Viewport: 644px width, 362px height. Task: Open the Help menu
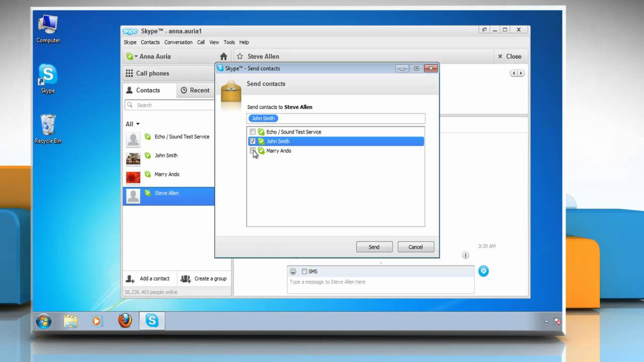point(244,42)
